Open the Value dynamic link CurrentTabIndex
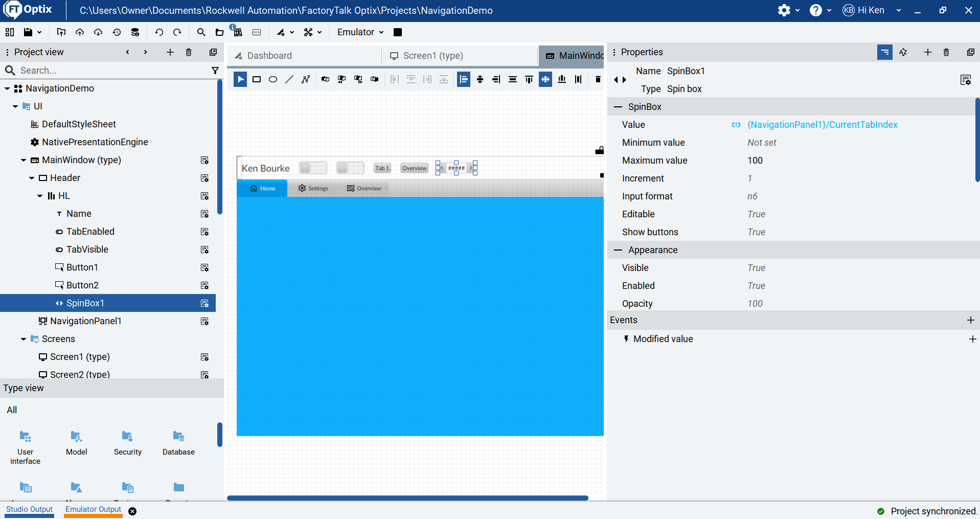 (822, 125)
